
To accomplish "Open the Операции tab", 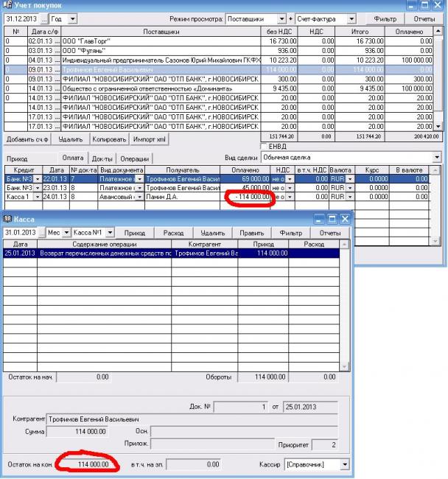I will click(134, 158).
